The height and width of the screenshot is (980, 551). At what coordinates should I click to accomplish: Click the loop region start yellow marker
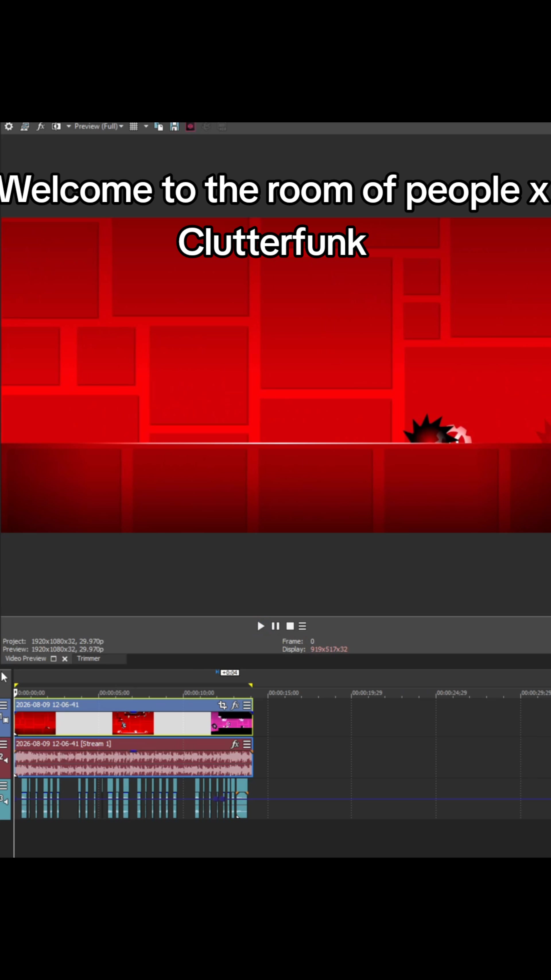point(16,685)
